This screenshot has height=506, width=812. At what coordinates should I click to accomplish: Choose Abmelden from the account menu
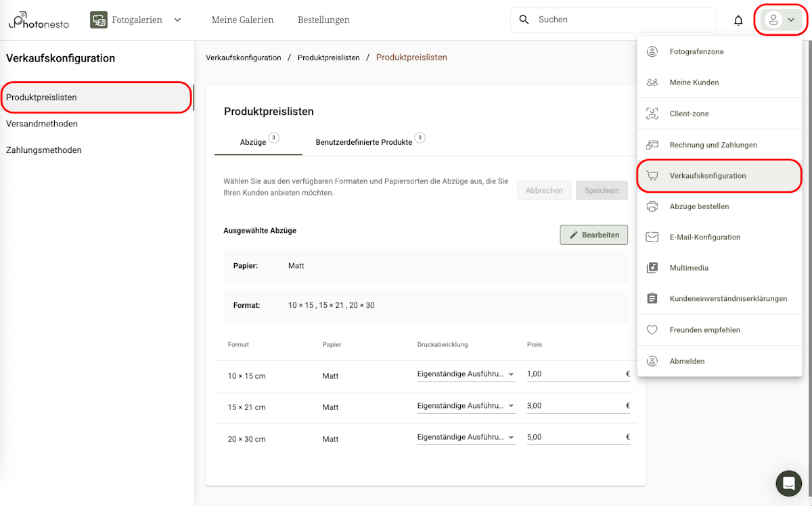click(x=687, y=361)
